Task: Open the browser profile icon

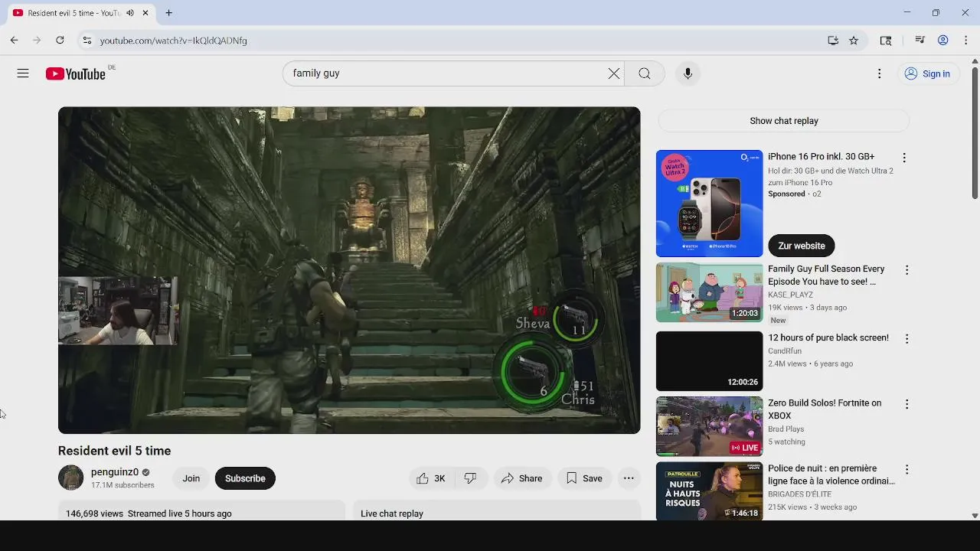Action: pos(943,41)
